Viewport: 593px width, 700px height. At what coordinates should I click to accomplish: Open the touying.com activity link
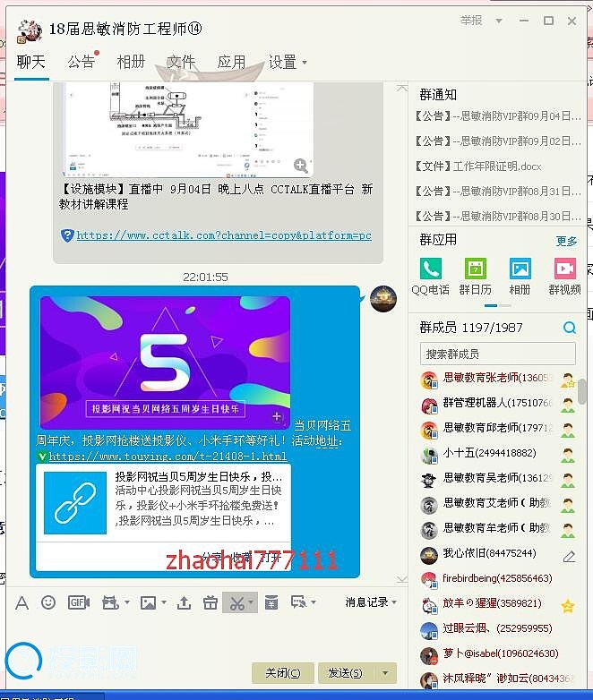(x=168, y=457)
